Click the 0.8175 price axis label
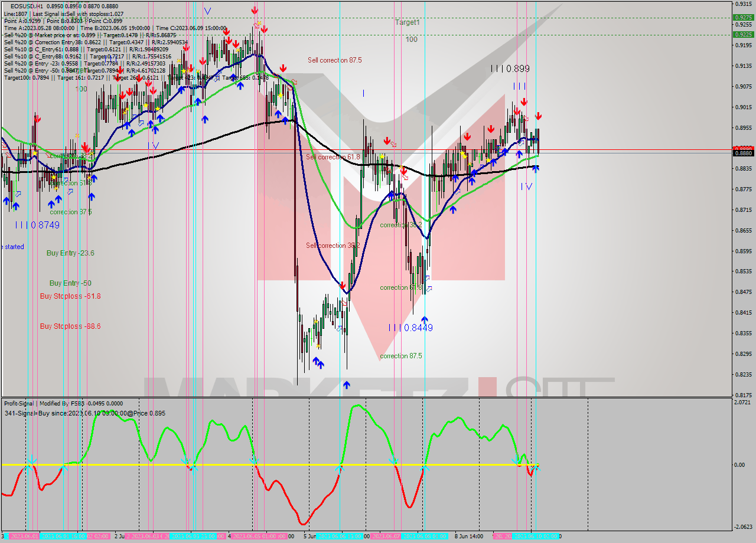756x543 pixels. [x=743, y=395]
